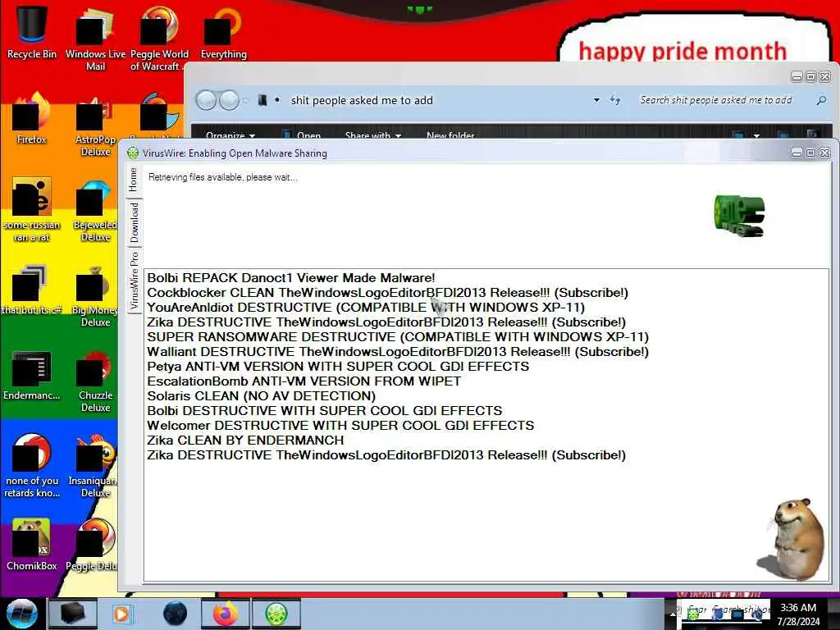Open Share with menu in Explorer

pos(373,135)
